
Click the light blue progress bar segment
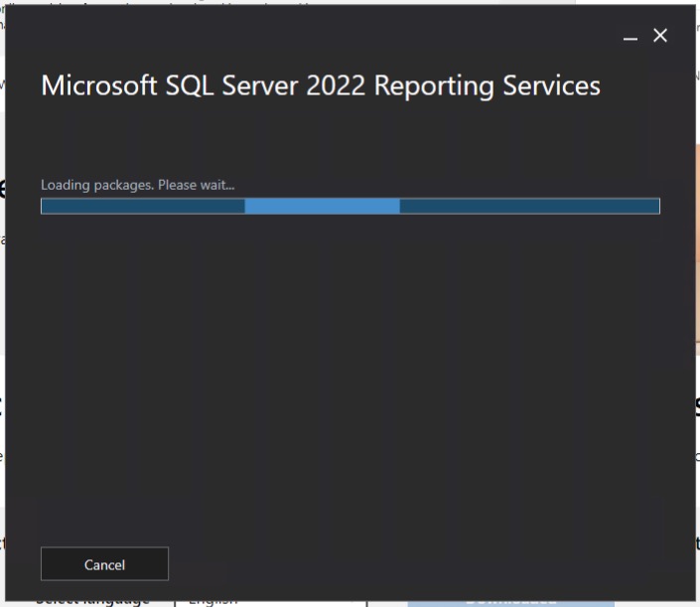(322, 206)
